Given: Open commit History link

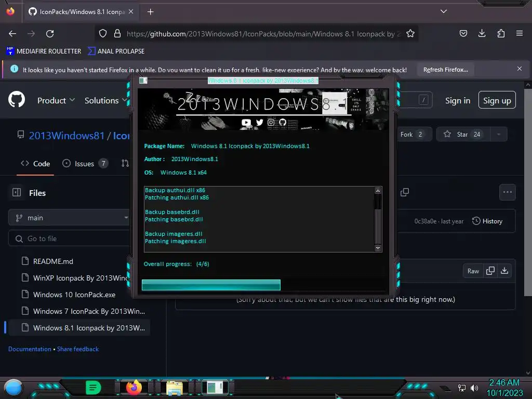Looking at the screenshot, I should [487, 221].
